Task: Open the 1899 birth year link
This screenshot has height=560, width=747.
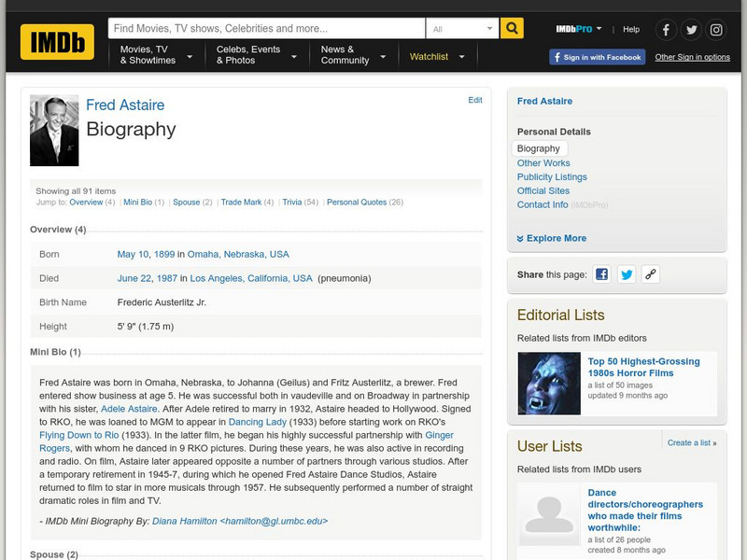Action: click(x=164, y=254)
